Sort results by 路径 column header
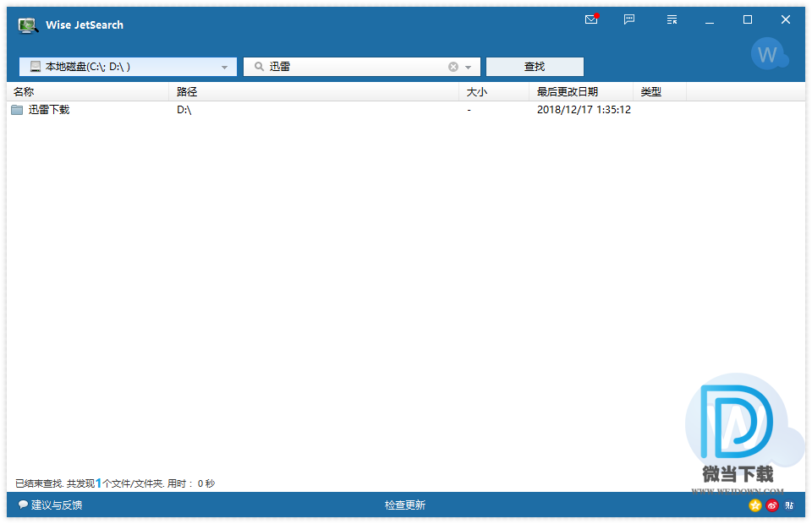Viewport: 812px width, 524px height. click(314, 91)
